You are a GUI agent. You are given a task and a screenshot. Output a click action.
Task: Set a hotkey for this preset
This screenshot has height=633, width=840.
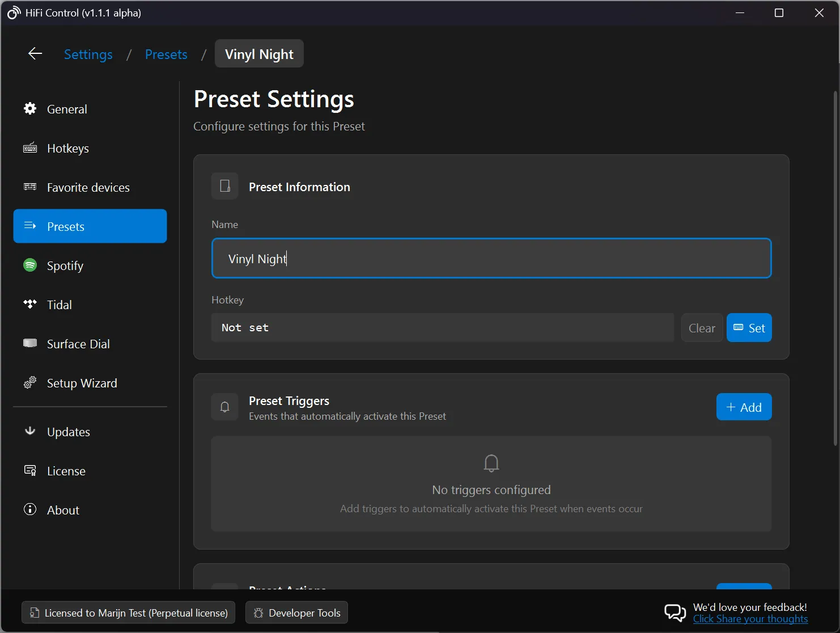coord(749,327)
